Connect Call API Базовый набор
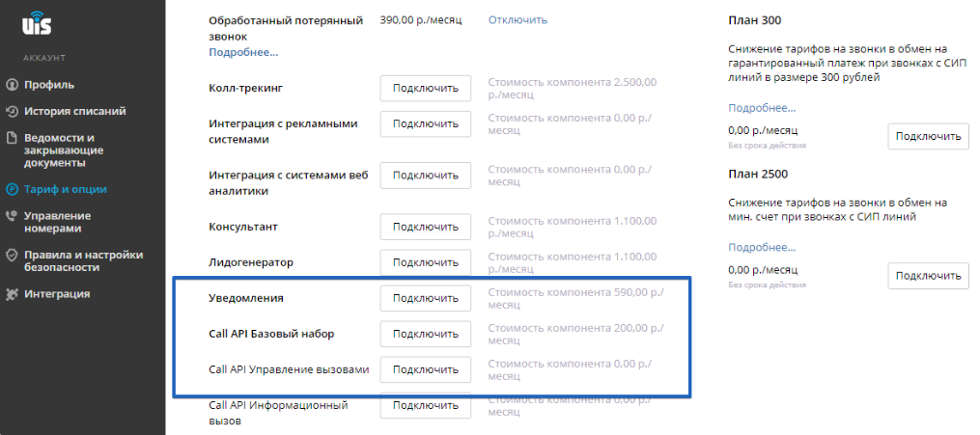Screen dimensions: 980x435 (426, 334)
